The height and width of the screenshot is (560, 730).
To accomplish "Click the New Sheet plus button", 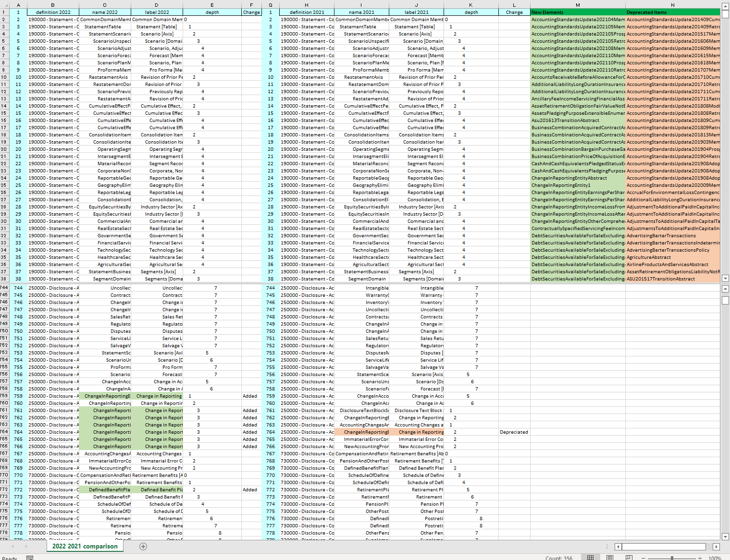I will coord(143,547).
